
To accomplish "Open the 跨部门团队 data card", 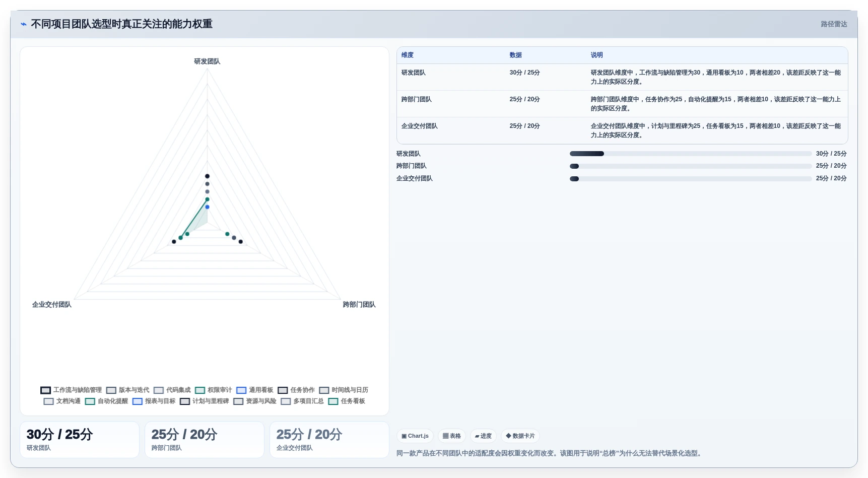I will point(205,440).
